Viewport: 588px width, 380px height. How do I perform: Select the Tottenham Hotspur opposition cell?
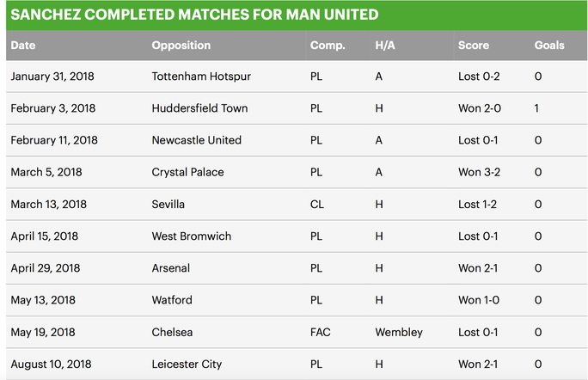pos(201,77)
